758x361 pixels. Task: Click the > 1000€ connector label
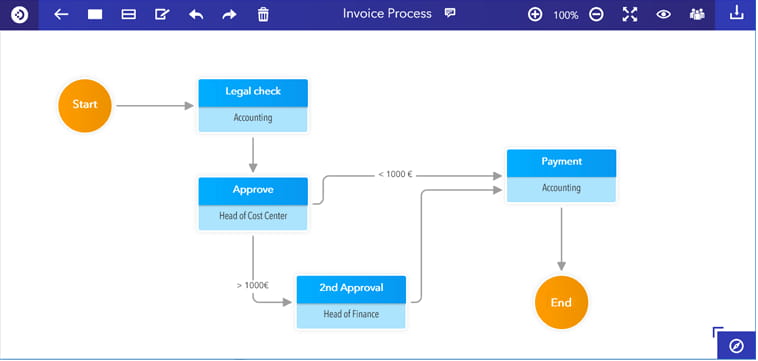point(253,285)
